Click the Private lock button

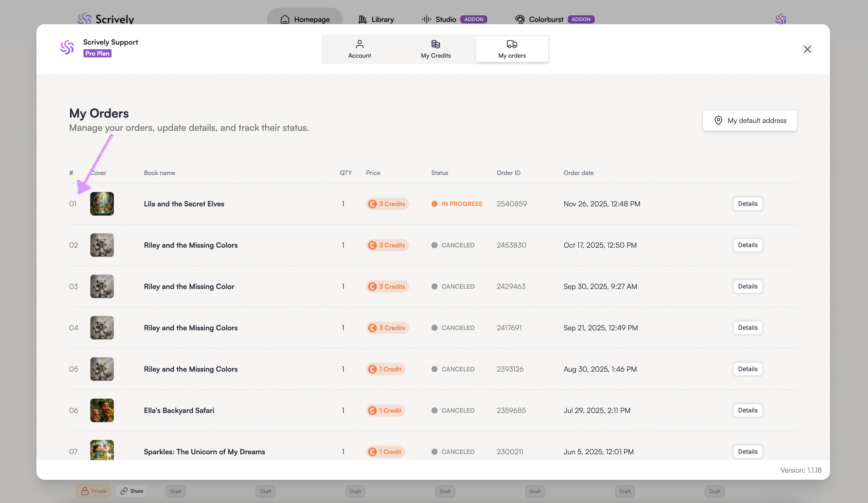[x=93, y=491]
